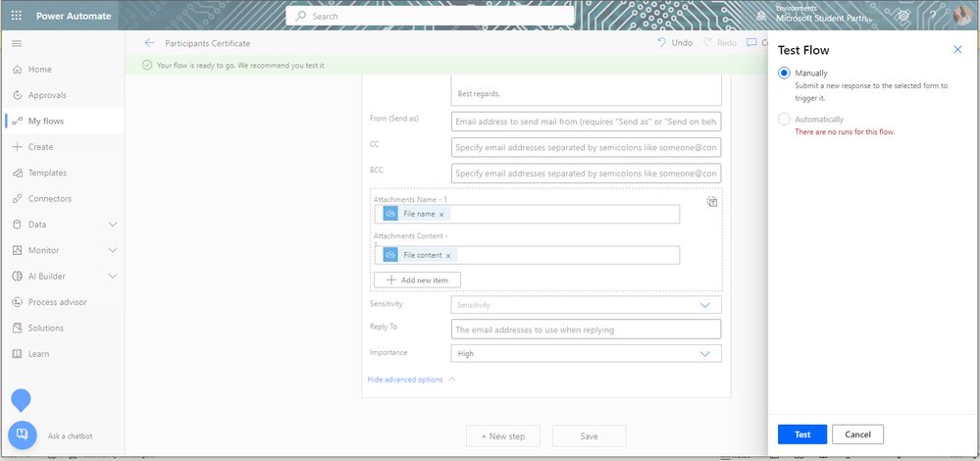The width and height of the screenshot is (980, 461).
Task: Click the Best regards body text
Action: tap(480, 94)
